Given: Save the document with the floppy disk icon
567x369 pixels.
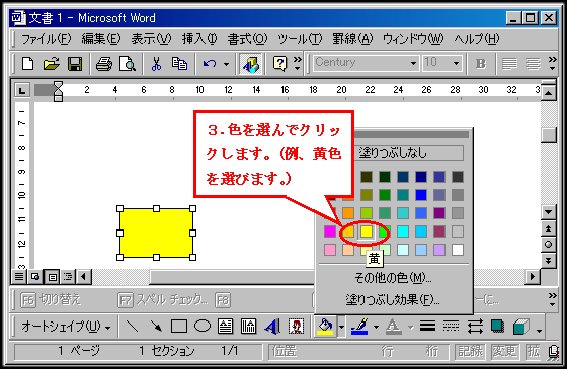Looking at the screenshot, I should pyautogui.click(x=75, y=64).
